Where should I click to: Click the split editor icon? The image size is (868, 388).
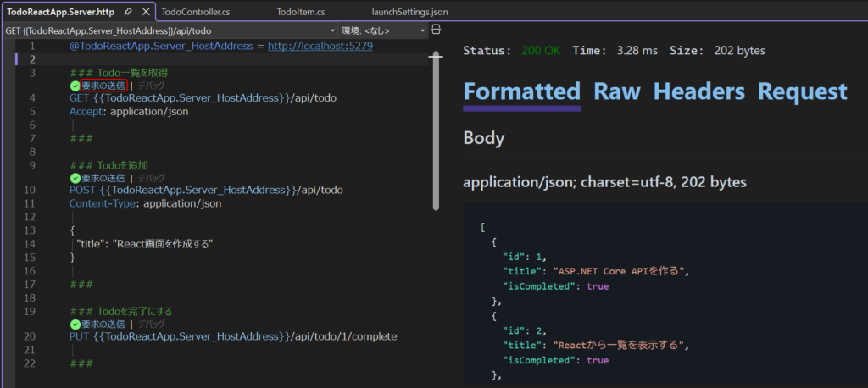436,30
